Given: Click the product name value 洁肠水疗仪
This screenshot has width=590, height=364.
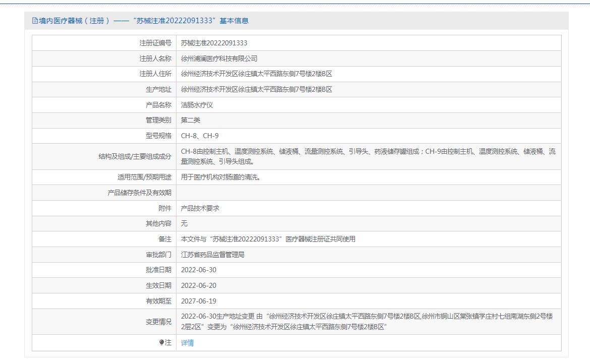Looking at the screenshot, I should pyautogui.click(x=197, y=105).
